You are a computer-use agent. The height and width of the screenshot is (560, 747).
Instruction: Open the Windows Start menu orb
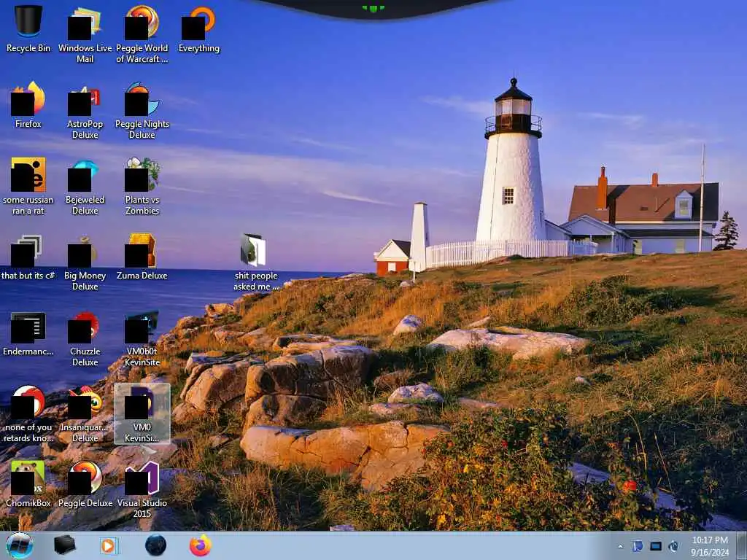(20, 545)
